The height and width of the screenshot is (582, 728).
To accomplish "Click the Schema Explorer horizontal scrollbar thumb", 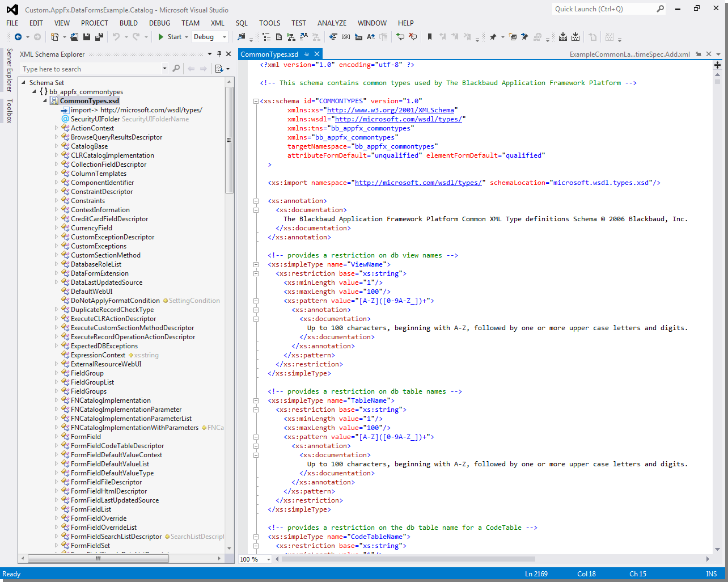I will [99, 559].
